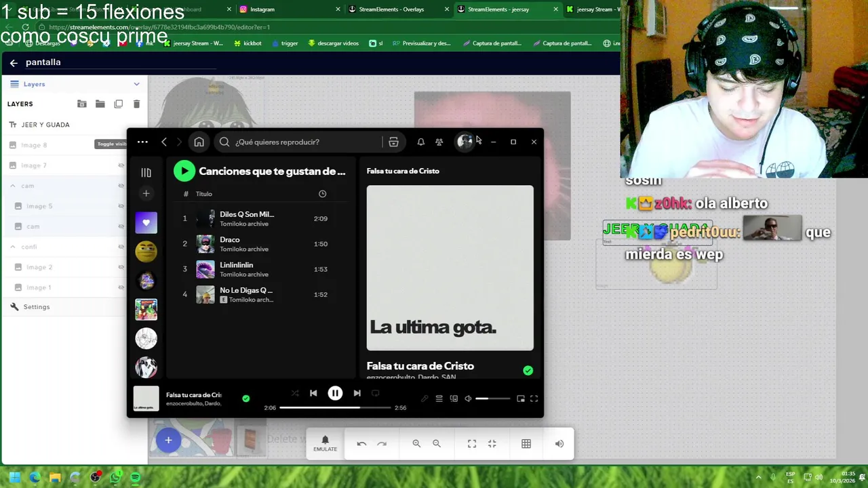Screen dimensions: 868x488
Task: Undo the last overlay edit
Action: click(x=361, y=444)
